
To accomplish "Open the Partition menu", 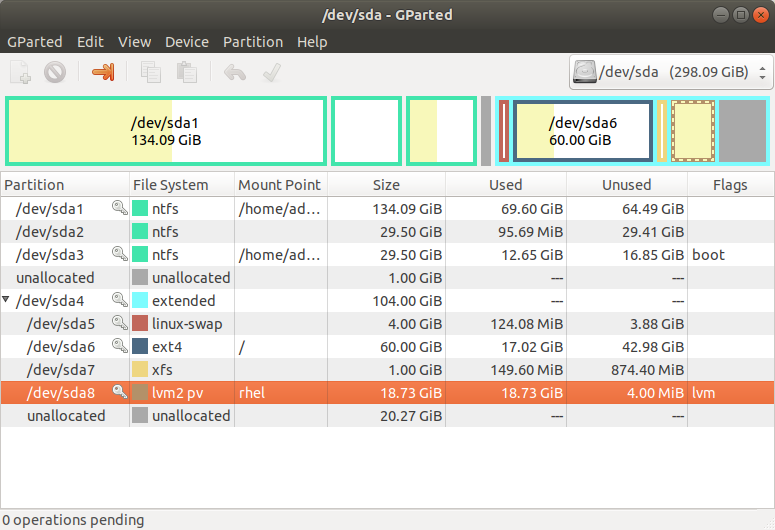I will point(252,42).
